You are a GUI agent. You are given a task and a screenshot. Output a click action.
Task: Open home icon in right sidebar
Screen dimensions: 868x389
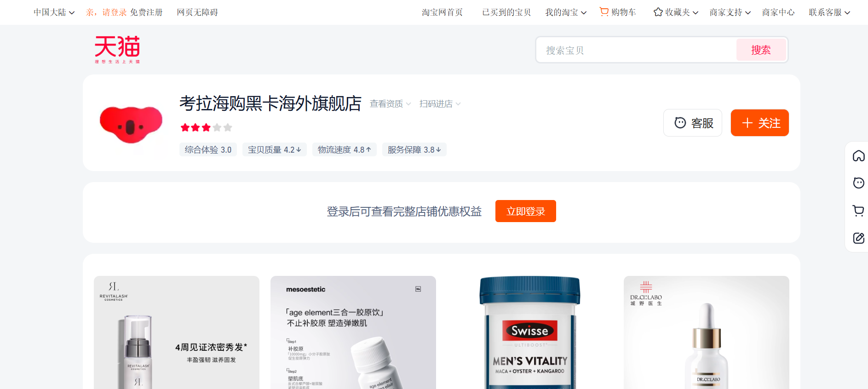point(858,156)
